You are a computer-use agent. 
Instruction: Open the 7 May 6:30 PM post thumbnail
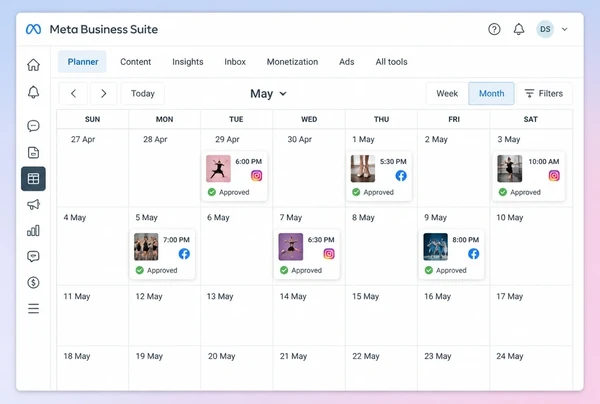(x=290, y=247)
